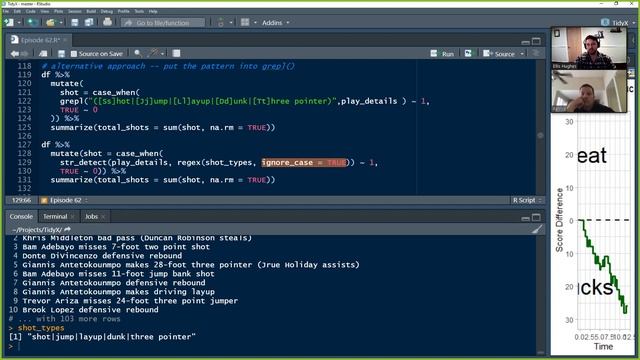Maximize the source editor pane
This screenshot has width=640, height=360.
coord(536,41)
